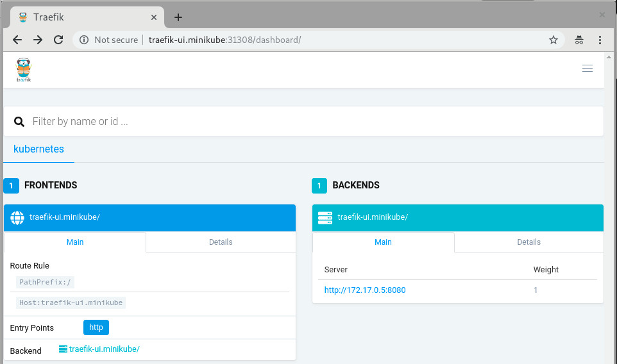Image resolution: width=617 pixels, height=364 pixels.
Task: Click the browser back arrow
Action: 17,40
